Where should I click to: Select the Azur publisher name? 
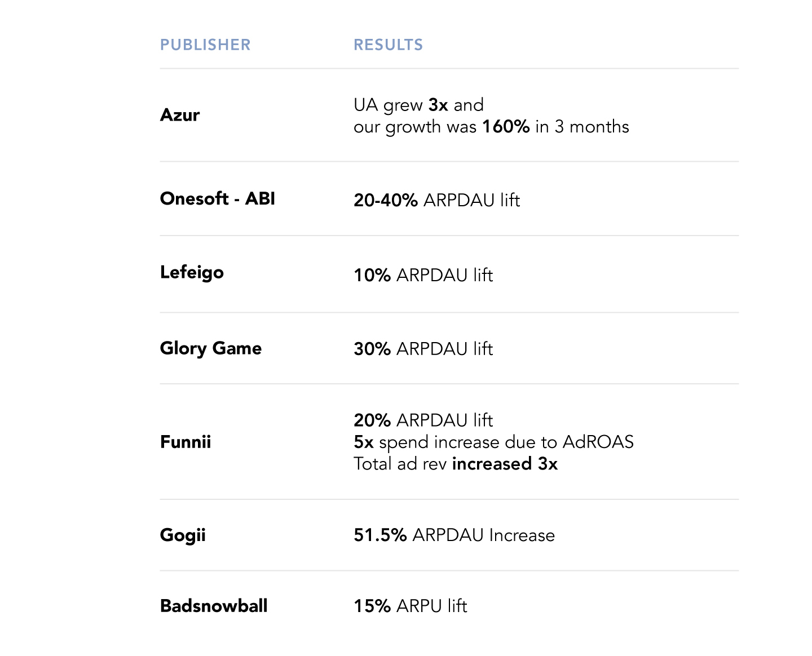[x=180, y=115]
